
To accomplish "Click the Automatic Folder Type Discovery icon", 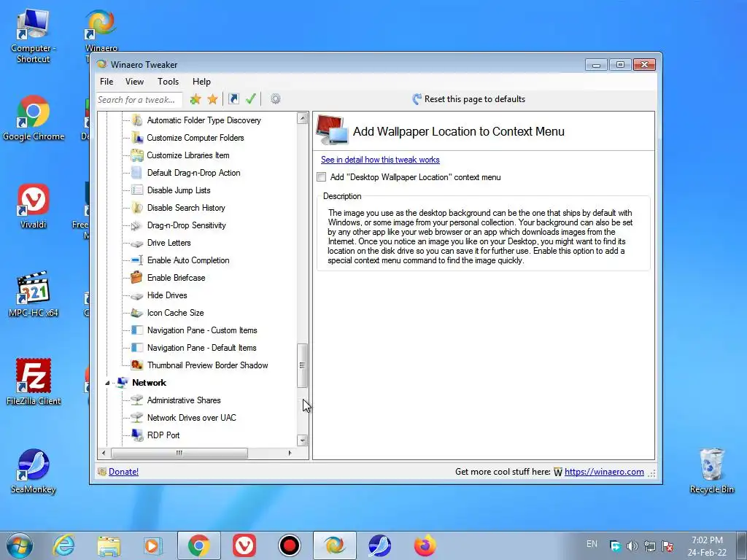I will [x=136, y=120].
